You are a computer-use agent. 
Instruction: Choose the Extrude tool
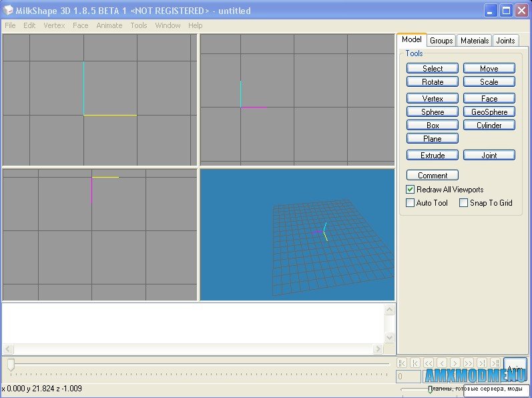point(433,155)
